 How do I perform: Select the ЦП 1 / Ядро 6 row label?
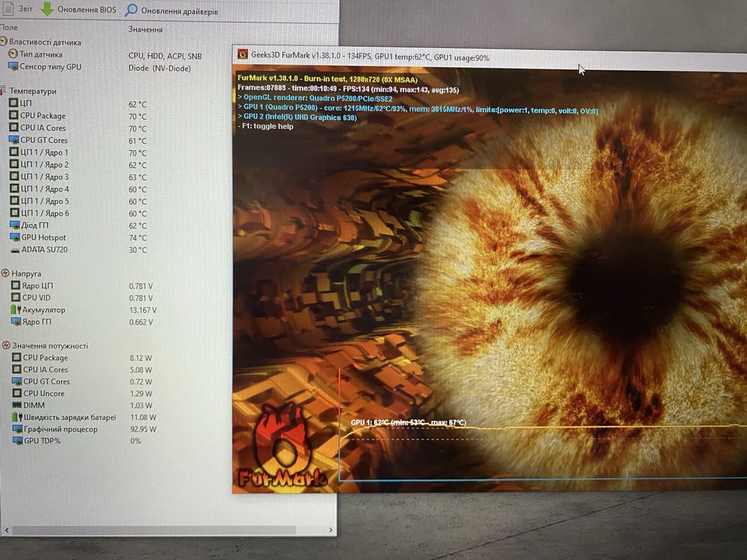coord(44,213)
